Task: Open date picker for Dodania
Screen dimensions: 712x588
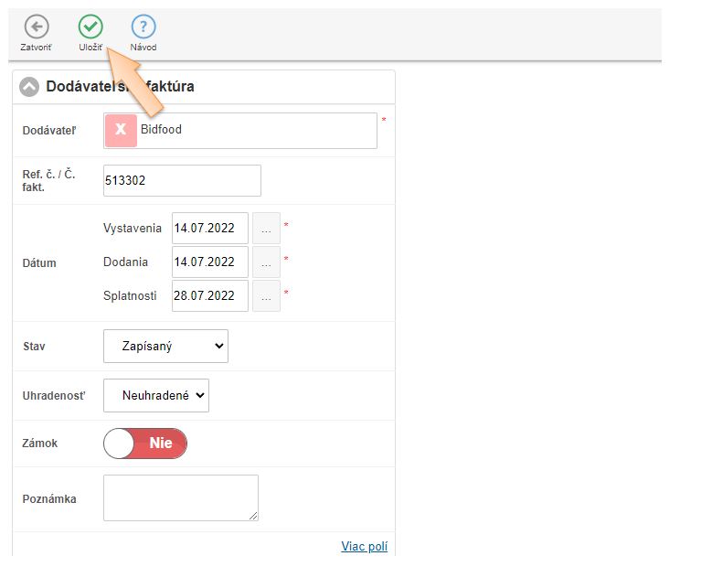Action: point(266,262)
